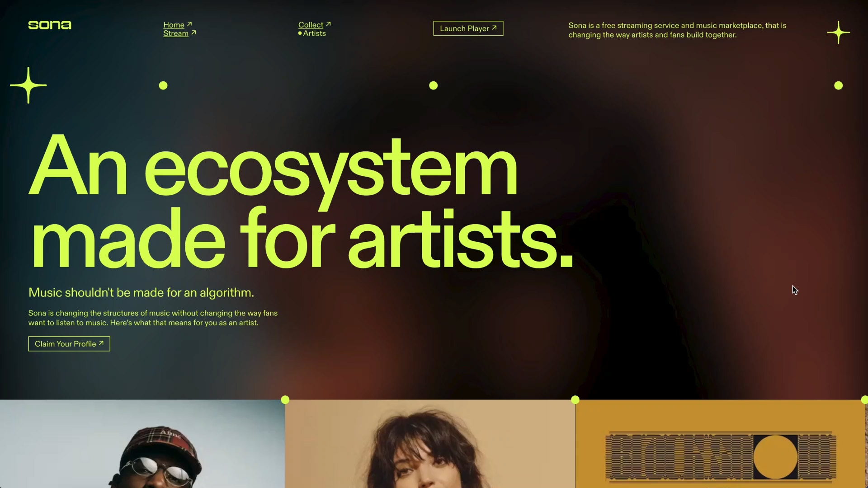Viewport: 868px width, 488px height.
Task: Select the active Artists nav item
Action: coord(312,33)
